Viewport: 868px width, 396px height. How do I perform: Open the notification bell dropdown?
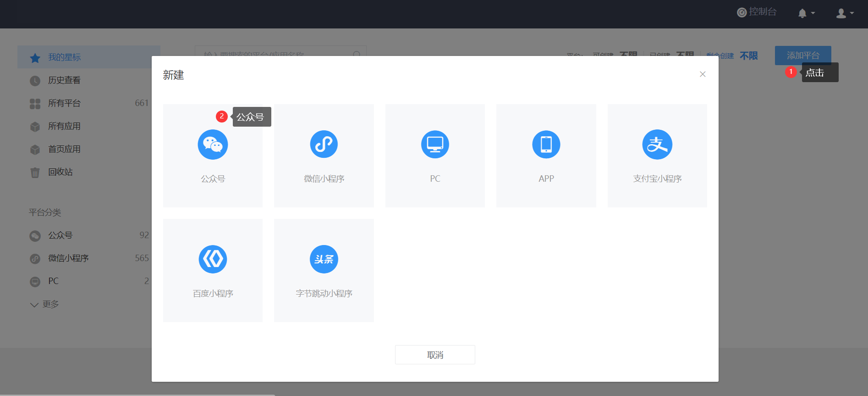tap(806, 13)
